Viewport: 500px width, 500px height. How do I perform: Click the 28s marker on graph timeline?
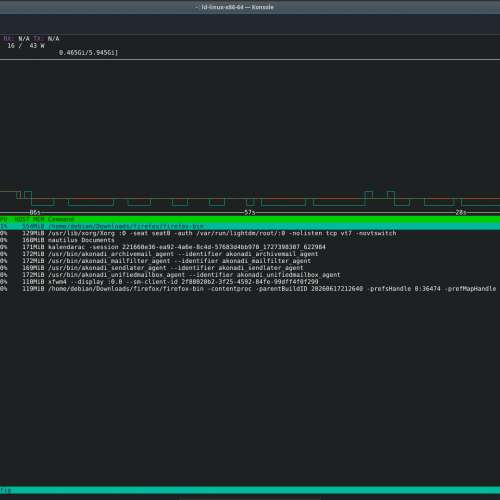461,212
